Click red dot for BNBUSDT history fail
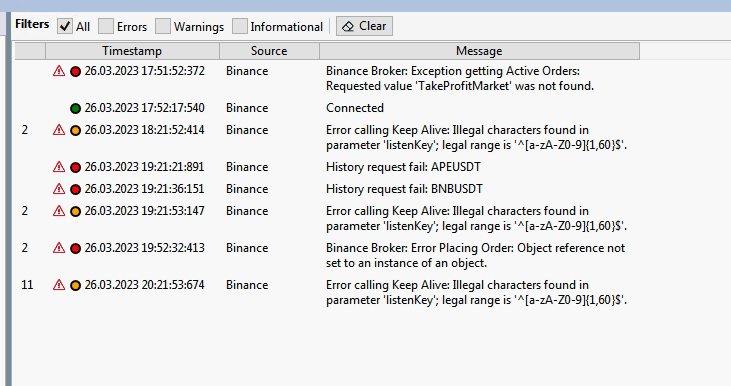 [x=76, y=189]
